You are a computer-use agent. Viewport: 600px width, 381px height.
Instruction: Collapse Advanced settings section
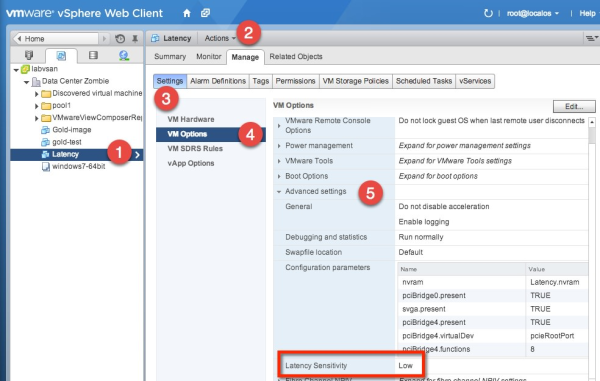point(279,192)
